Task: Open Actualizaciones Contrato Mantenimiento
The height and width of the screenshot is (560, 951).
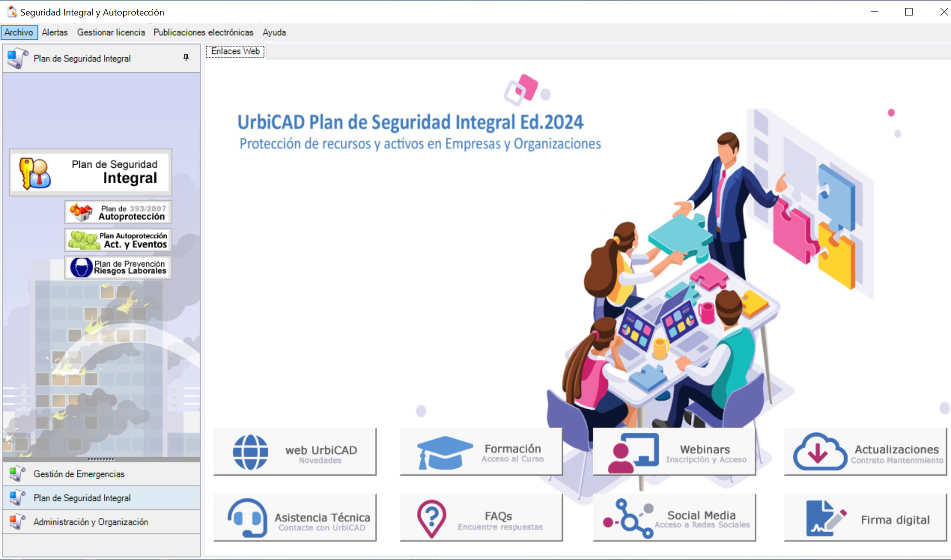Action: (866, 452)
